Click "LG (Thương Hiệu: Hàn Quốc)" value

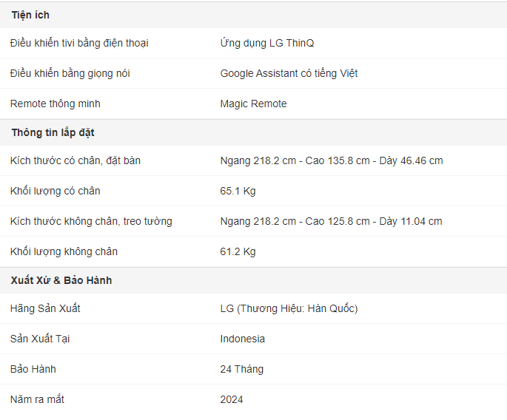pyautogui.click(x=289, y=308)
